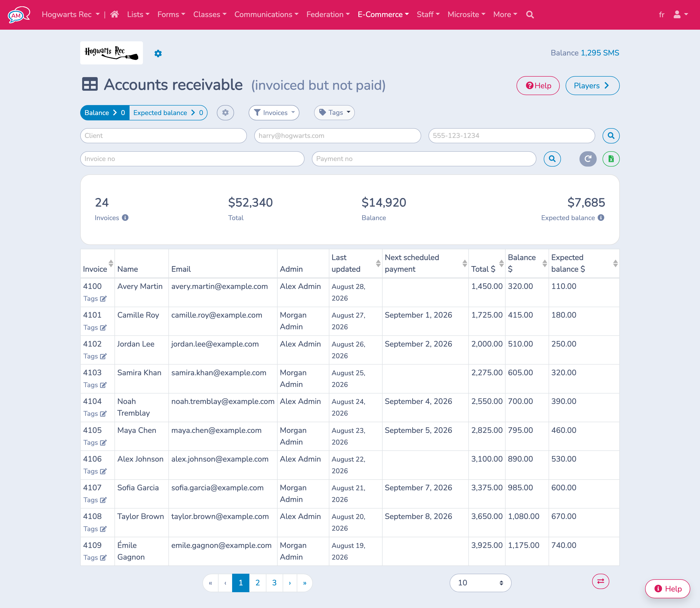Viewport: 700px width, 608px height.
Task: Go to the home icon
Action: point(115,14)
